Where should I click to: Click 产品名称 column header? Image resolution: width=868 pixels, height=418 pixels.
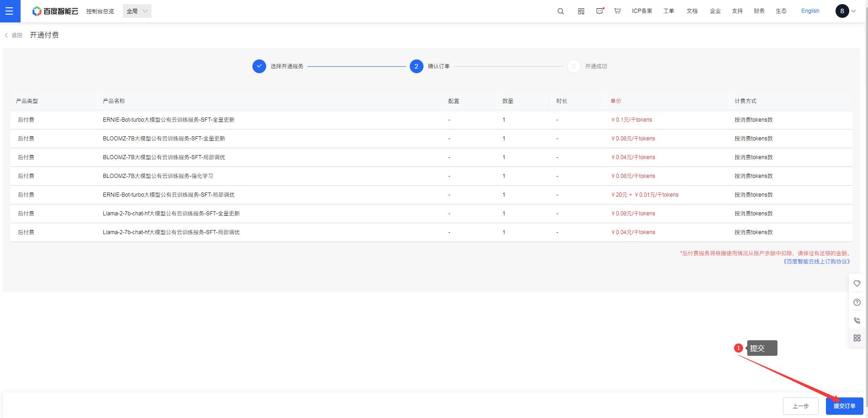point(114,101)
